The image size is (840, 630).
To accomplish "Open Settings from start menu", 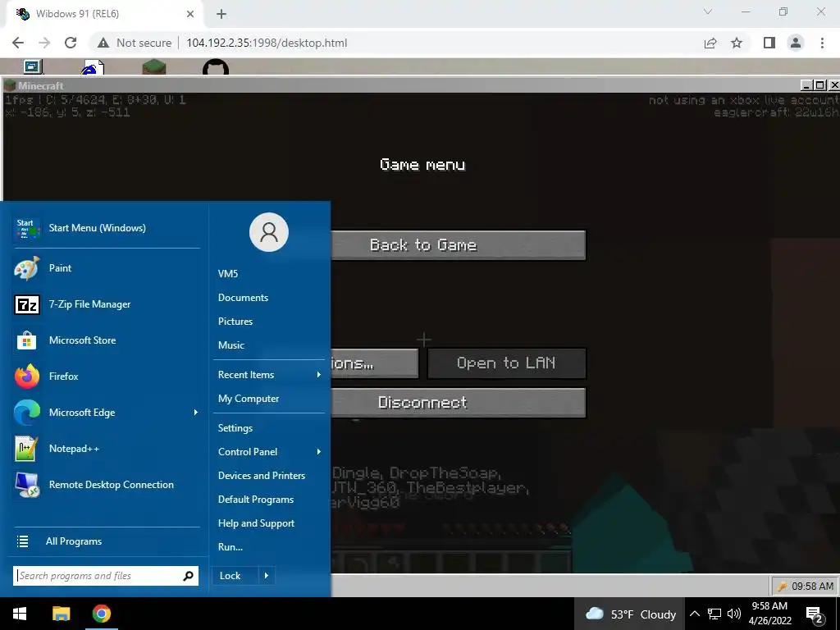I will click(x=235, y=428).
